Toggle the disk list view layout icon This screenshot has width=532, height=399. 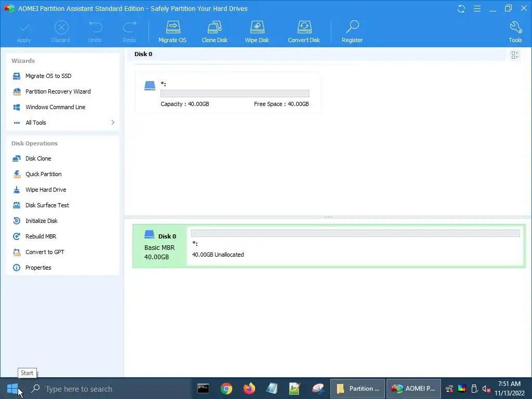coord(515,55)
